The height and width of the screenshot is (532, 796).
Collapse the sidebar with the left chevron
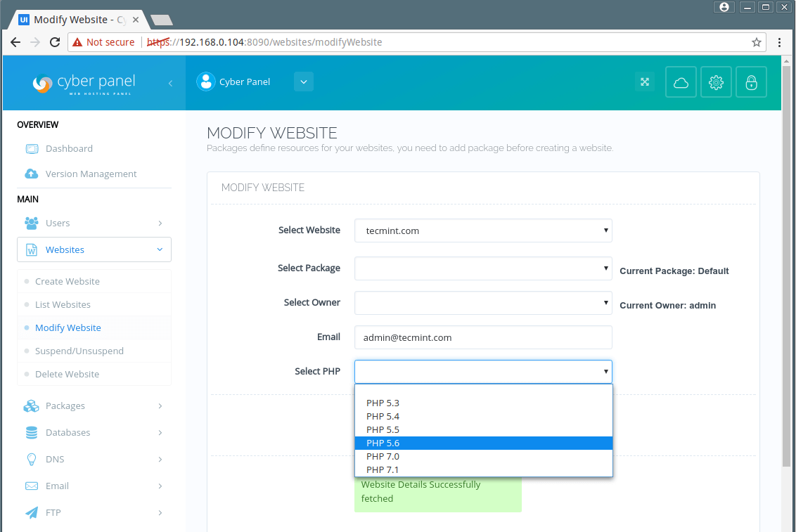[170, 83]
